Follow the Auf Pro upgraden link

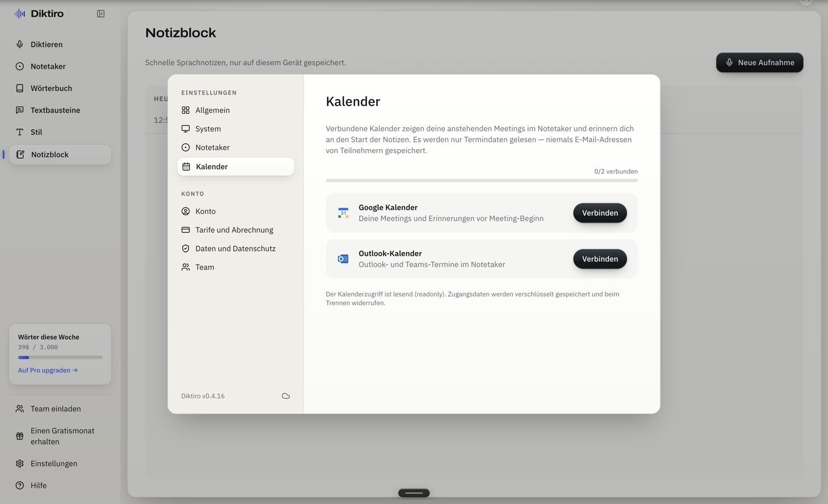point(48,370)
